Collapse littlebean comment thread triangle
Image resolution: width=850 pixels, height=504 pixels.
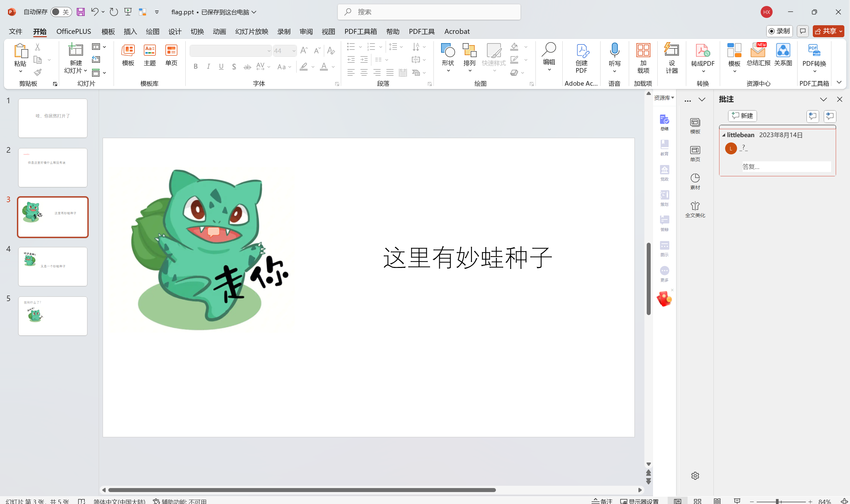pyautogui.click(x=724, y=135)
